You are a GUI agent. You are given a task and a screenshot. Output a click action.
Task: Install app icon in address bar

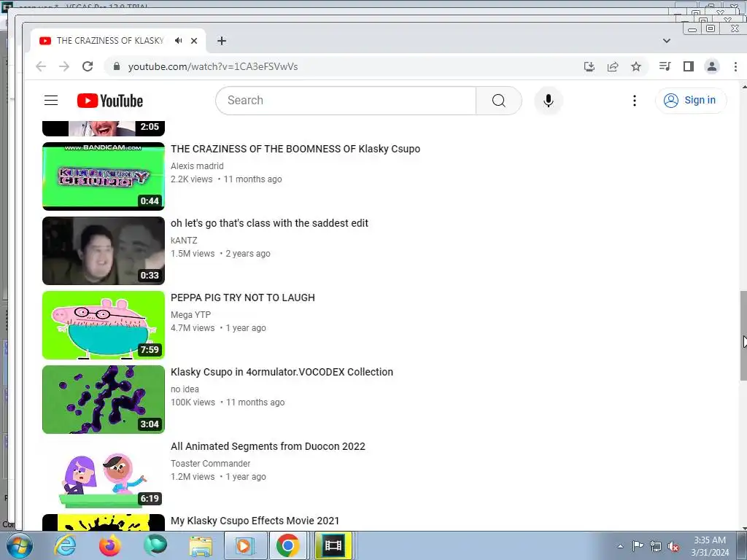[x=589, y=66]
